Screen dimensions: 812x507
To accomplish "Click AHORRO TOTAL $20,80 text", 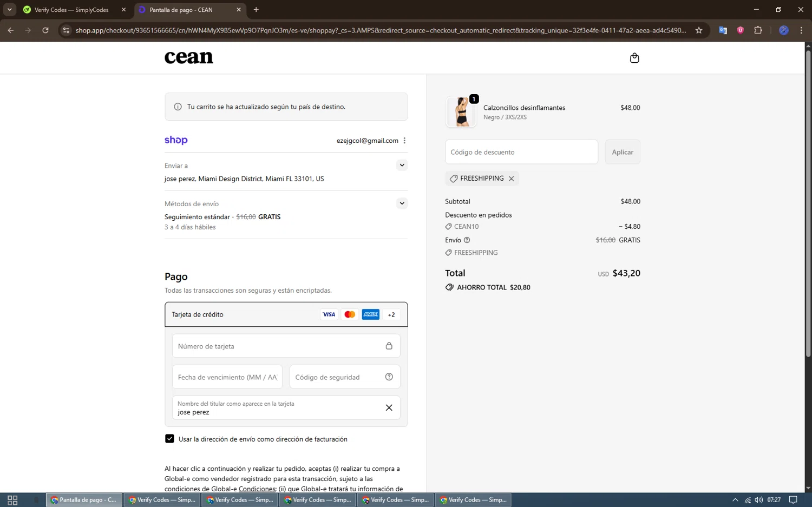I will point(493,287).
